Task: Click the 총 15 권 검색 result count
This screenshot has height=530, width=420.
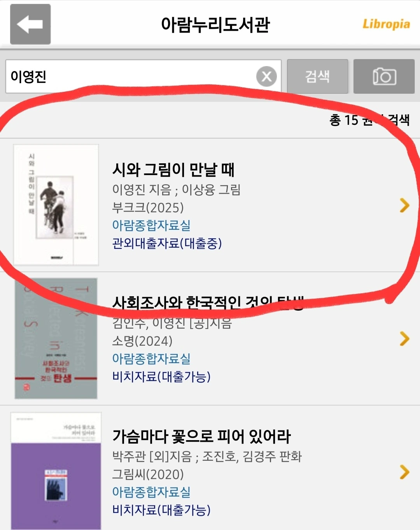Action: pos(369,120)
